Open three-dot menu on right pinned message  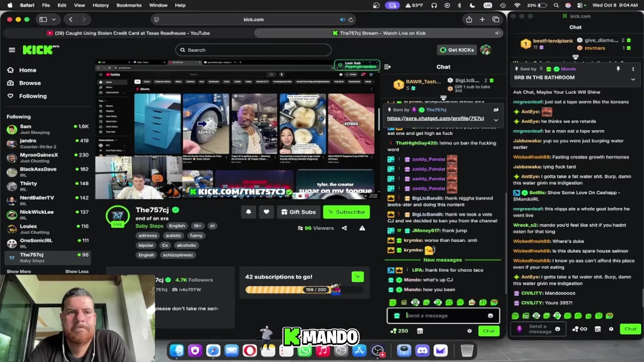coord(633,69)
